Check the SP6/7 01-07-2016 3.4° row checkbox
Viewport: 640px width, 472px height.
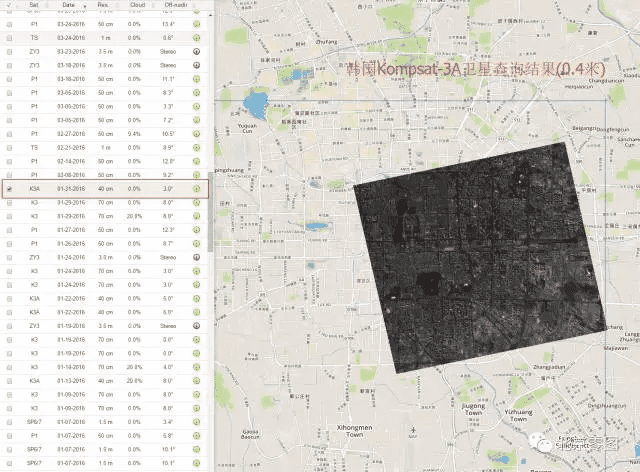[9, 422]
